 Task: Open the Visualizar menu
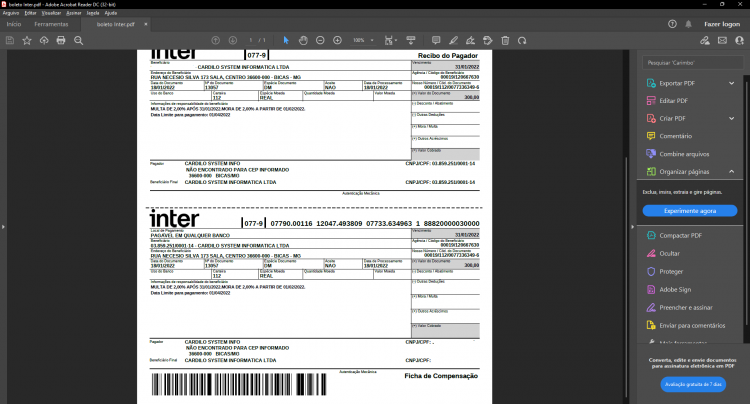51,13
